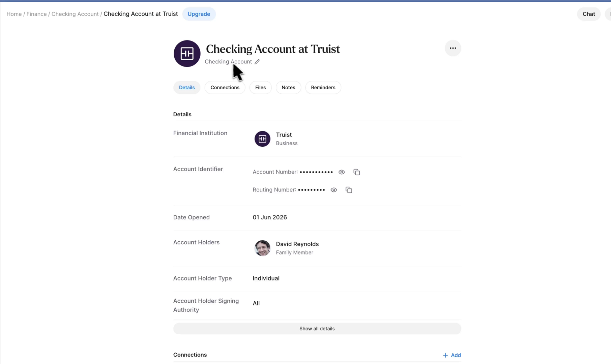
Task: Open the Chat button
Action: 588,14
